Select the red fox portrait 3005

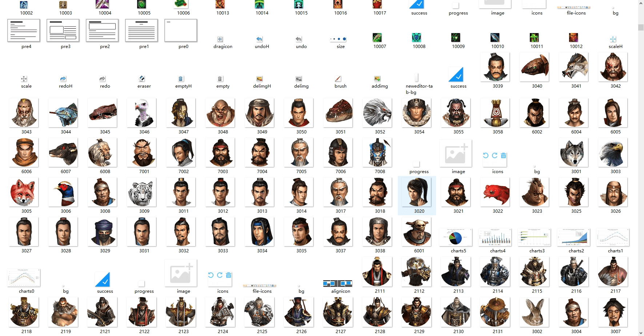[x=24, y=192]
